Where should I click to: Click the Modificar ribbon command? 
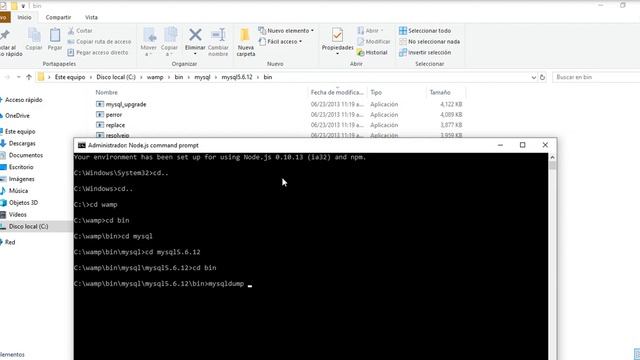(x=374, y=42)
